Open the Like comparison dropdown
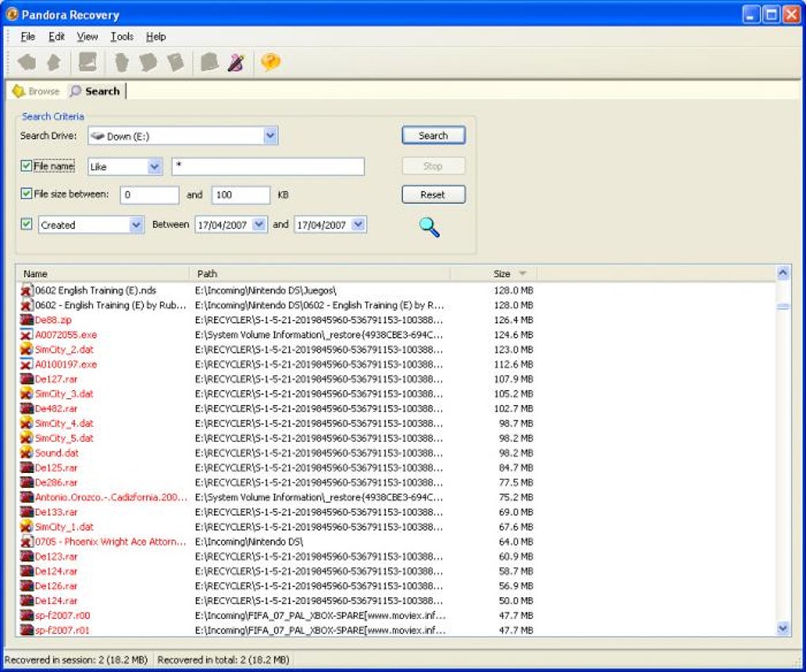806x672 pixels. coord(154,167)
